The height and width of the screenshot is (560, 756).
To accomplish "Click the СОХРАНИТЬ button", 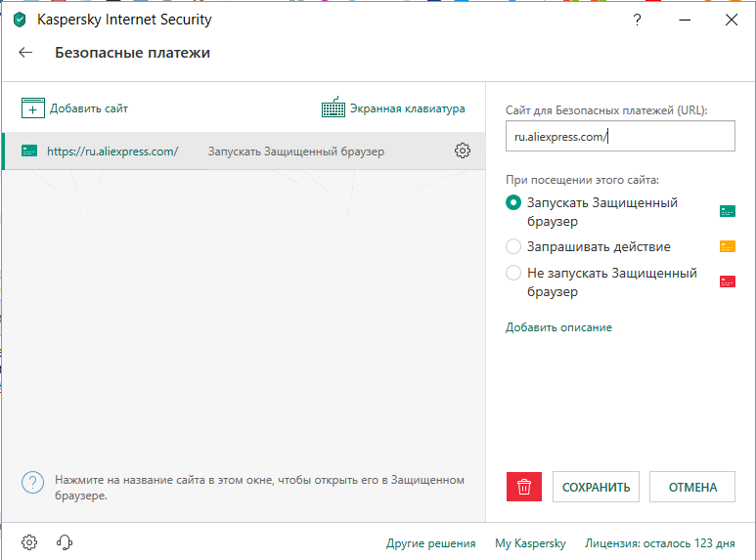I will point(597,487).
